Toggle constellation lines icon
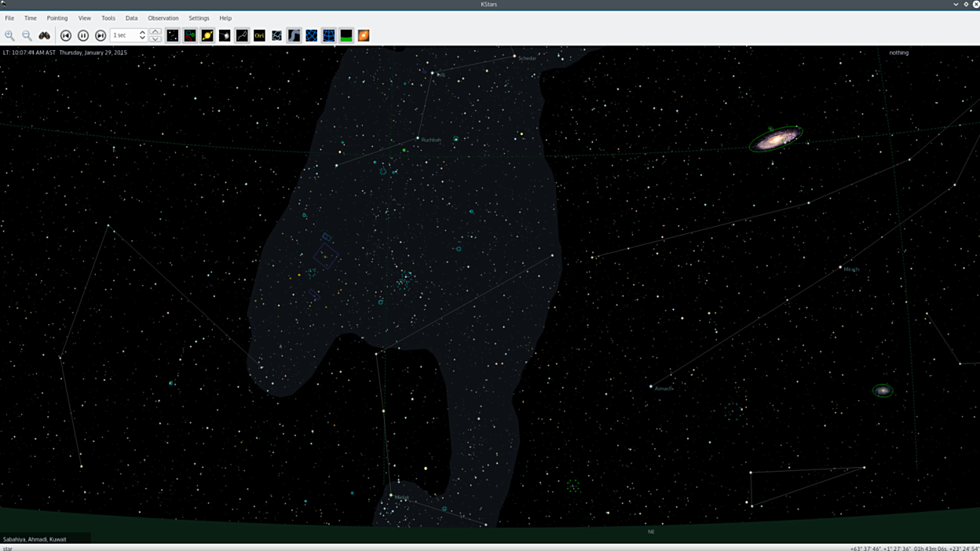The image size is (980, 551). (242, 35)
